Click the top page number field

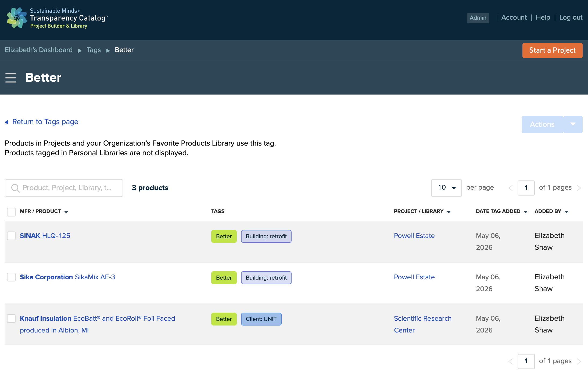click(x=526, y=188)
